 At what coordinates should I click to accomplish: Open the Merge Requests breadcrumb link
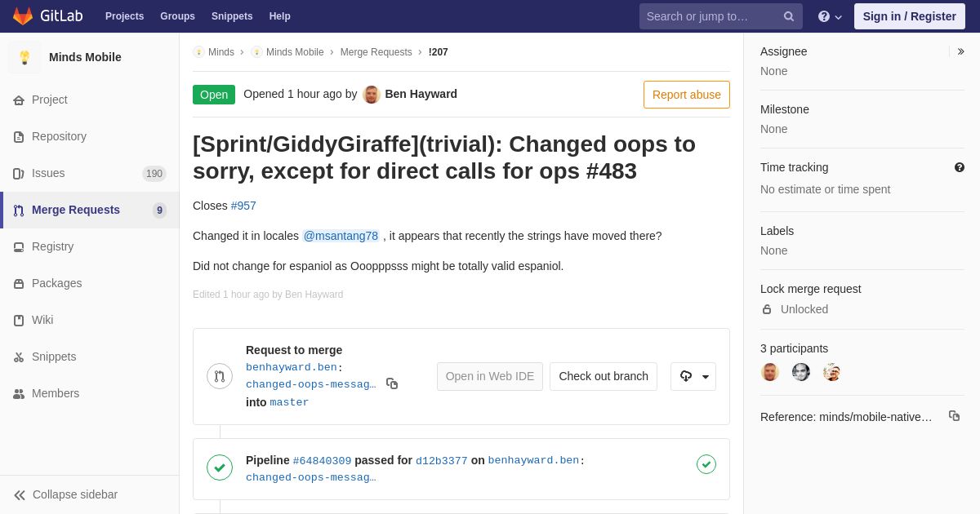click(x=376, y=52)
